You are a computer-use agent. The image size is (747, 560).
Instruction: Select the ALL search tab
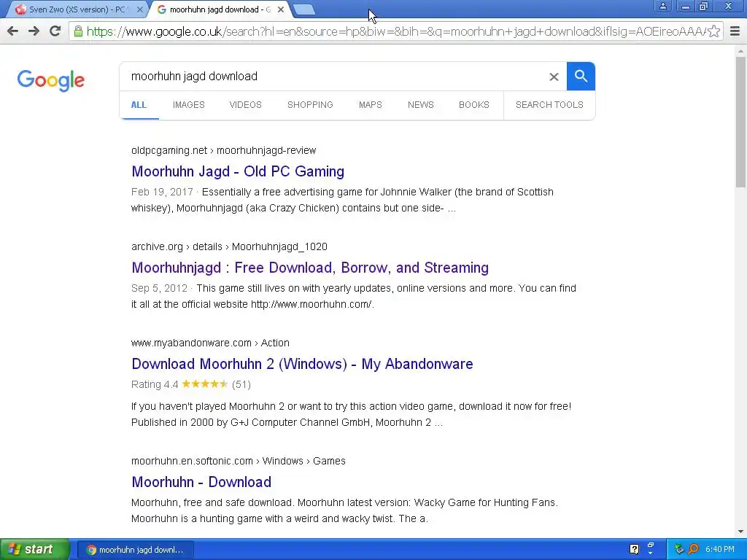coord(139,105)
